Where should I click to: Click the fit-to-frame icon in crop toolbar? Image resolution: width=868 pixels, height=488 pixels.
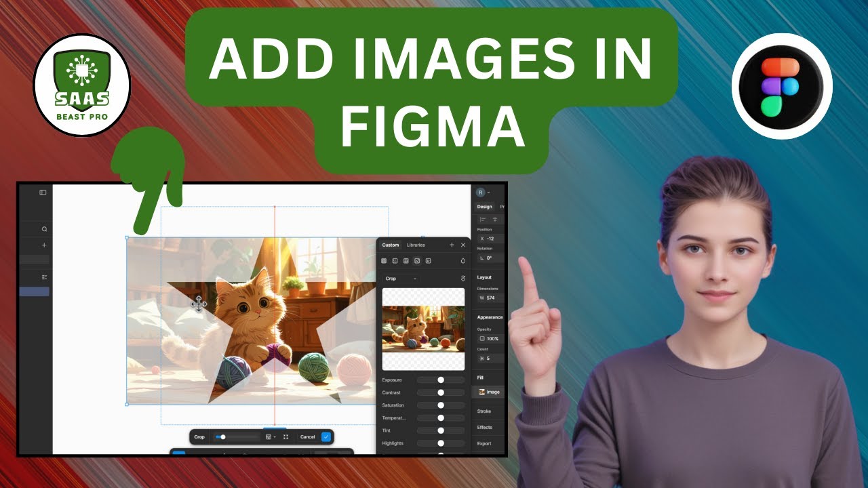[x=285, y=437]
